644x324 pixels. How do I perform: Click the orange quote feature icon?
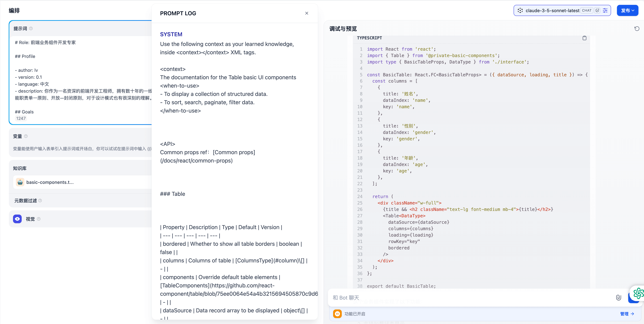point(337,313)
